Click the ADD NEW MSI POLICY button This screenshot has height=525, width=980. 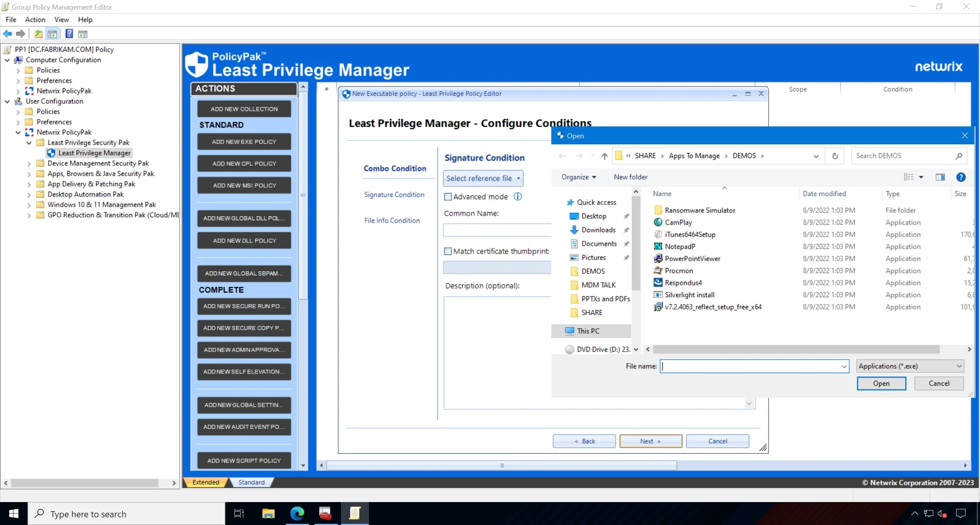click(244, 185)
